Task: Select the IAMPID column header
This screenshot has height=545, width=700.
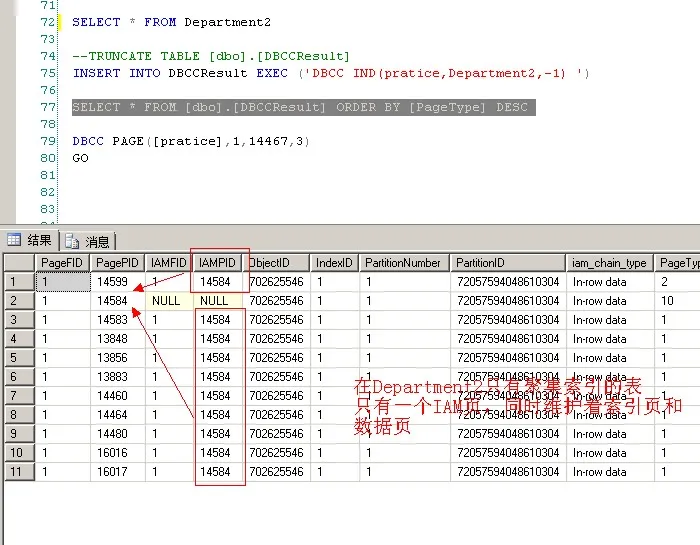Action: click(x=217, y=263)
